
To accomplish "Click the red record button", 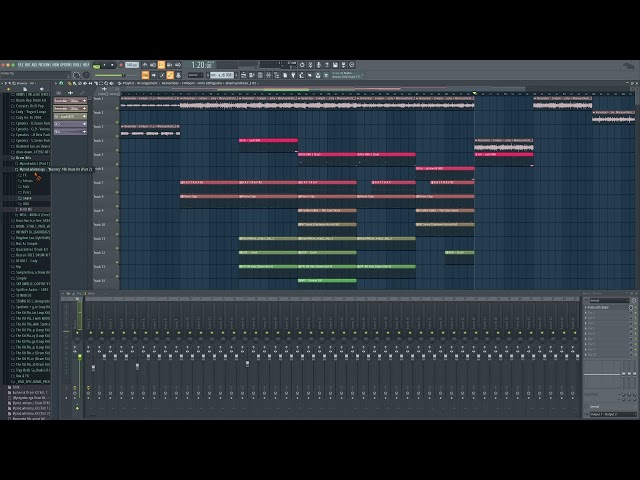I will 121,65.
